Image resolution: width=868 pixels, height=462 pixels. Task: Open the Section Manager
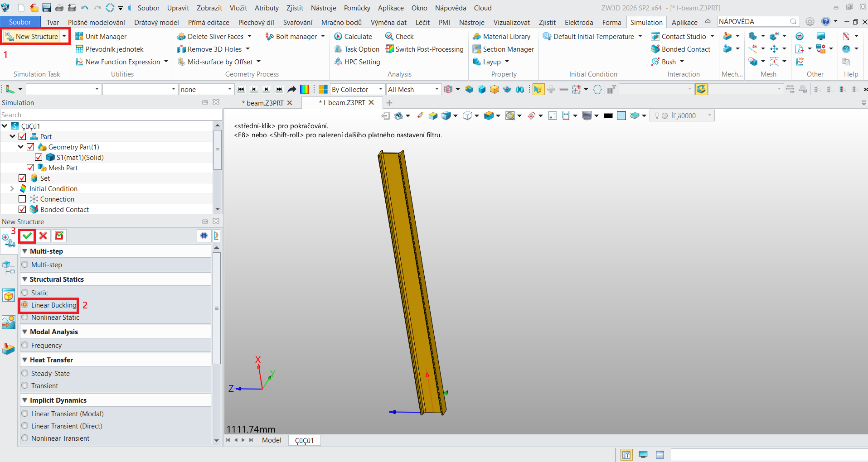coord(503,49)
